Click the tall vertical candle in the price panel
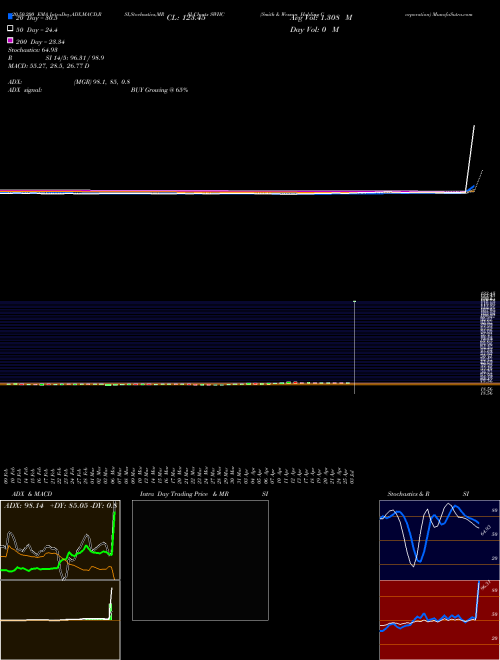Image resolution: width=500 pixels, height=660 pixels. tap(354, 347)
